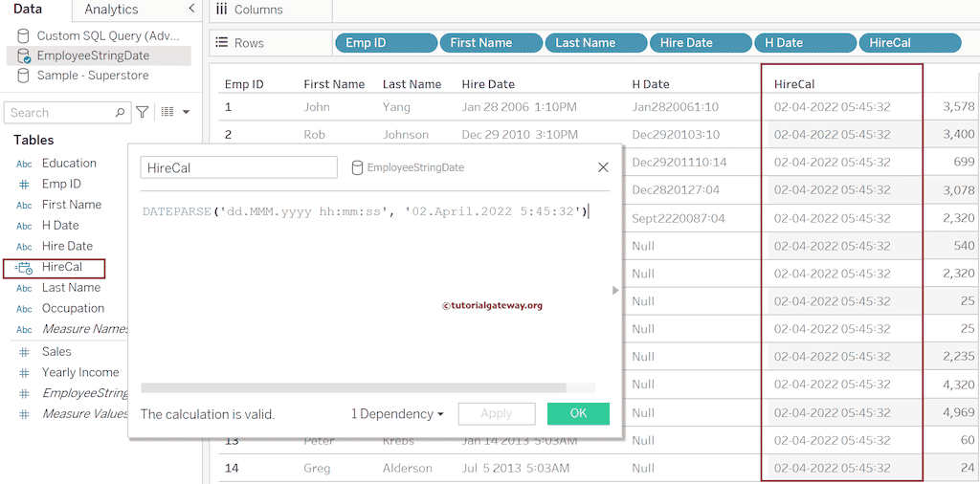The height and width of the screenshot is (484, 980).
Task: Select the Sales measure
Action: pos(56,352)
